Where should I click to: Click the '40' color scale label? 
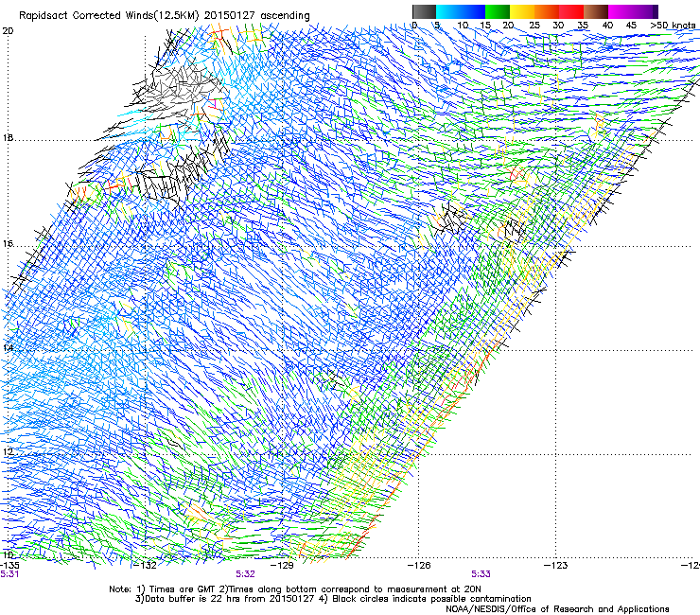point(607,26)
